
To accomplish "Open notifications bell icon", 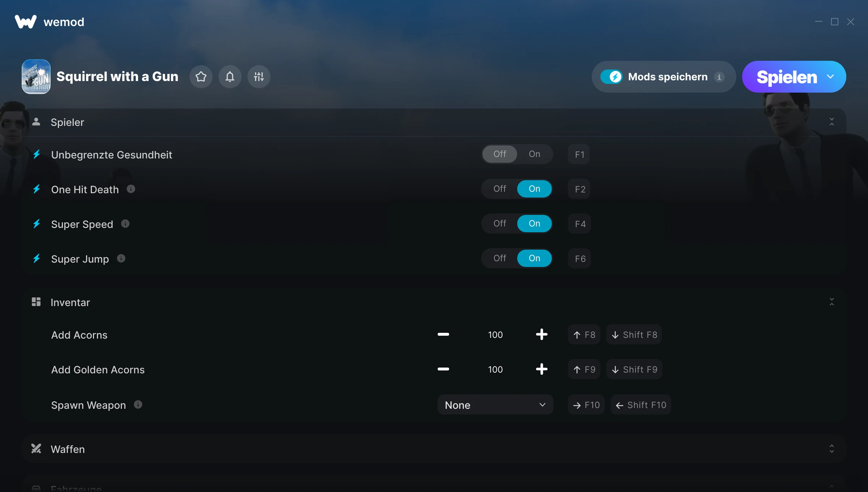I will point(230,77).
